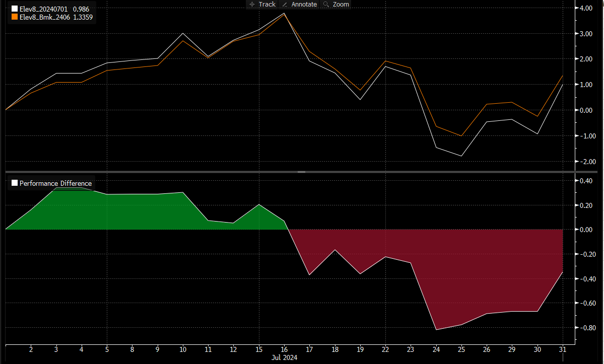604x364 pixels.
Task: Click the 0.986 series value
Action: coord(81,9)
